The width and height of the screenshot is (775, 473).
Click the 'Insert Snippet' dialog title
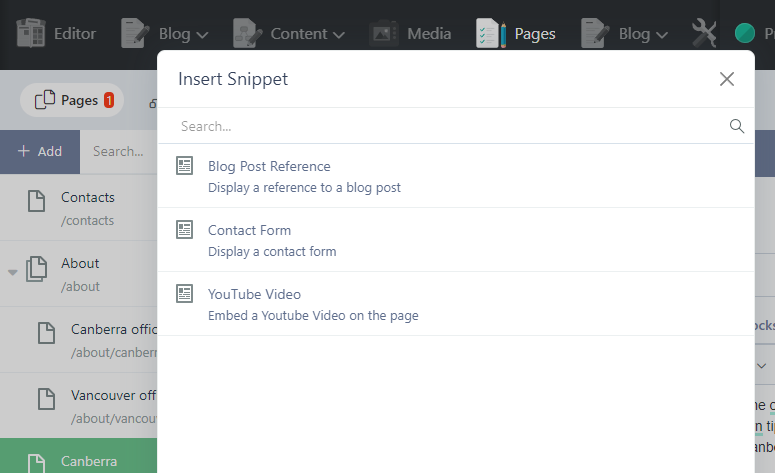point(233,79)
